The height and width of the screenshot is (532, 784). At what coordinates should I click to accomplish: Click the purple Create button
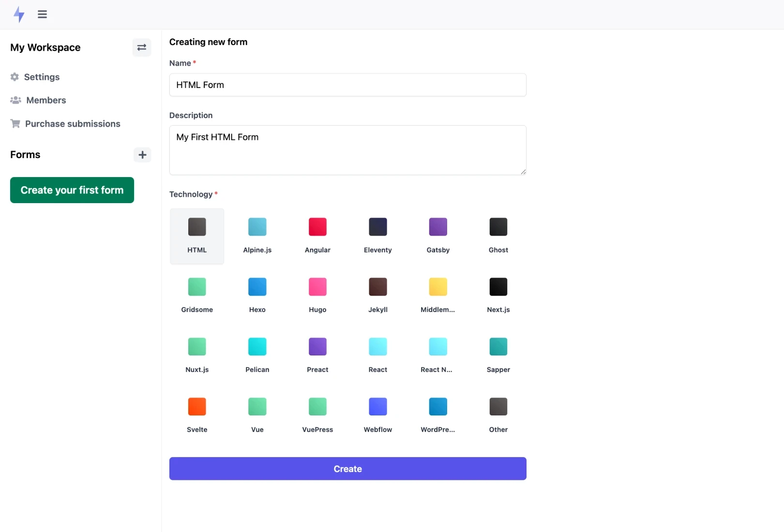click(348, 469)
